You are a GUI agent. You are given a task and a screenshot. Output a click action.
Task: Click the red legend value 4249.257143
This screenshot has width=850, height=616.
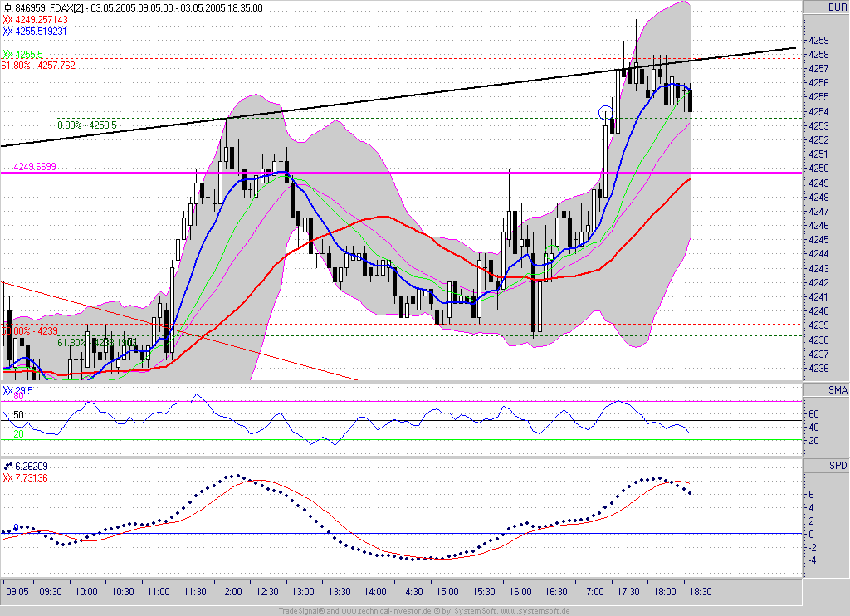42,20
